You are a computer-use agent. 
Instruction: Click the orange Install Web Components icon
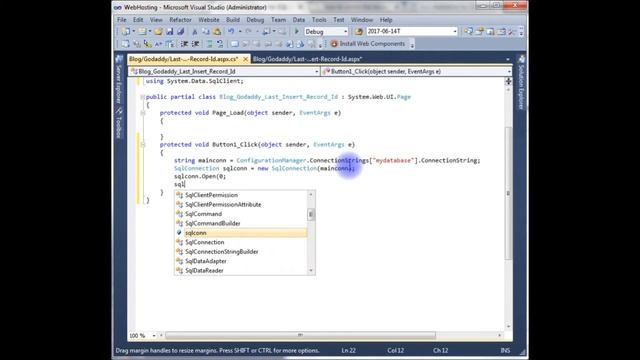coord(334,44)
